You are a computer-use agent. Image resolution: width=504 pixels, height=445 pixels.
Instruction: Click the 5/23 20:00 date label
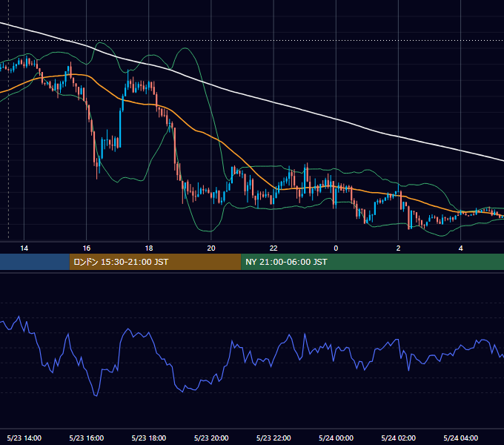click(x=211, y=438)
